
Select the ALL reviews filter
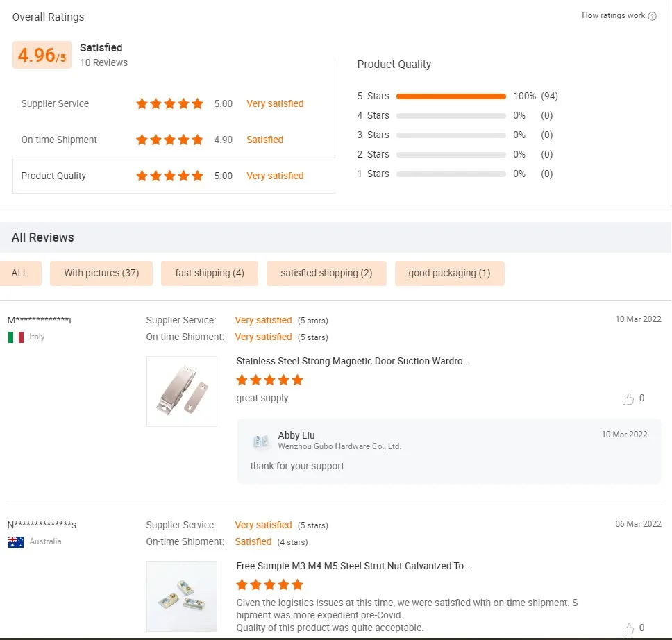pyautogui.click(x=20, y=273)
